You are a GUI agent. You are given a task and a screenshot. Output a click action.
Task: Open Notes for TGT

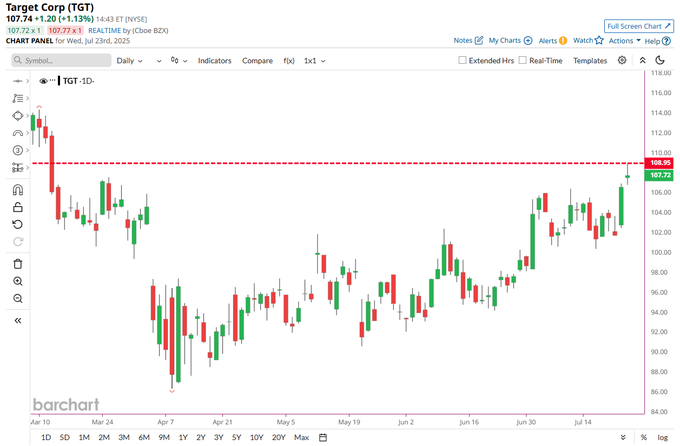pyautogui.click(x=468, y=40)
